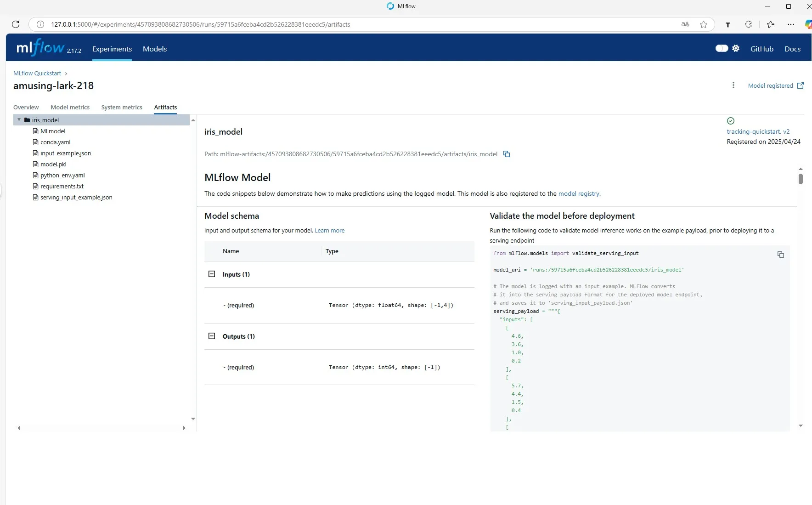Copy the iris_model artifact path icon

coord(507,154)
